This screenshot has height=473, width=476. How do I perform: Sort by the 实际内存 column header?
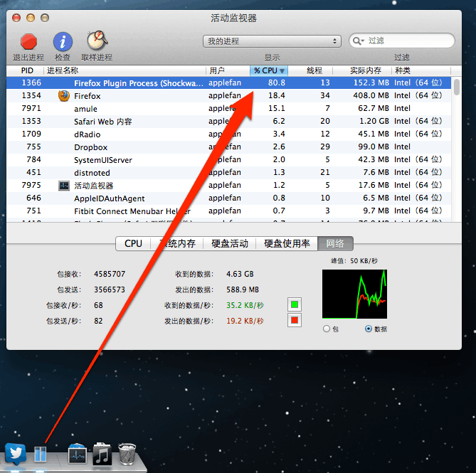point(362,70)
